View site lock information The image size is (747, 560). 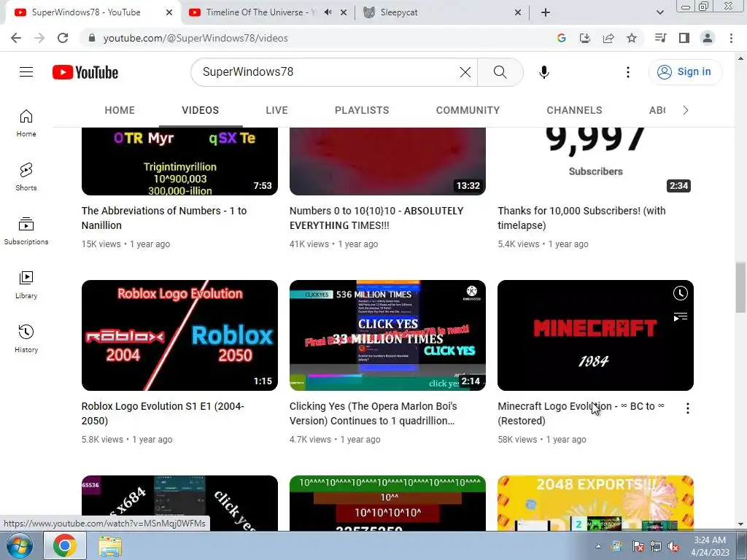pyautogui.click(x=92, y=38)
